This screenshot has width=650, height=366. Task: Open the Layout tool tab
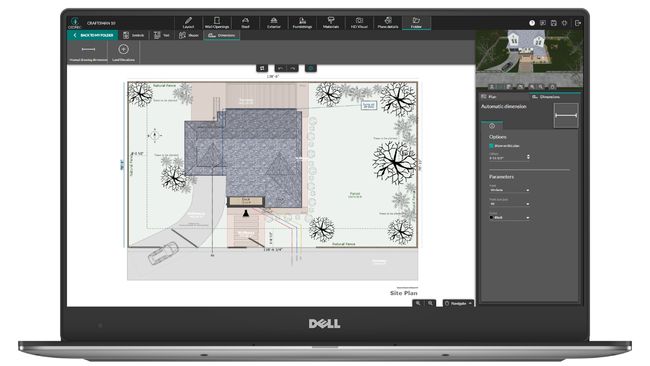click(x=188, y=23)
